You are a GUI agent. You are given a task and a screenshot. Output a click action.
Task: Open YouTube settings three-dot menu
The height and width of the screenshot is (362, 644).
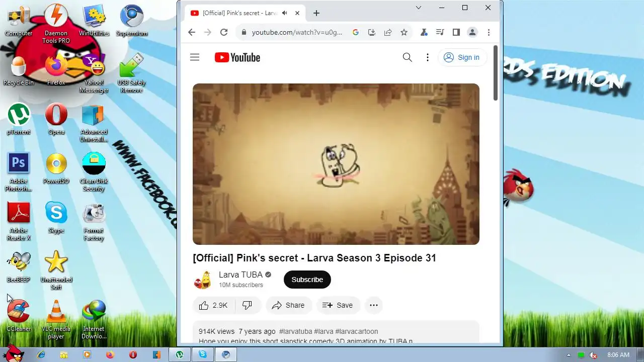(428, 57)
